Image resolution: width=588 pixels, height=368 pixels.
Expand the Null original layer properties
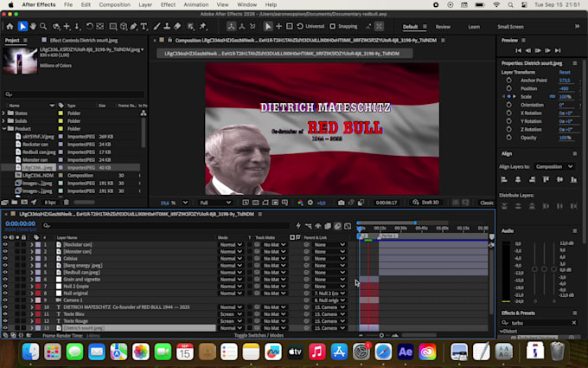pyautogui.click(x=32, y=294)
